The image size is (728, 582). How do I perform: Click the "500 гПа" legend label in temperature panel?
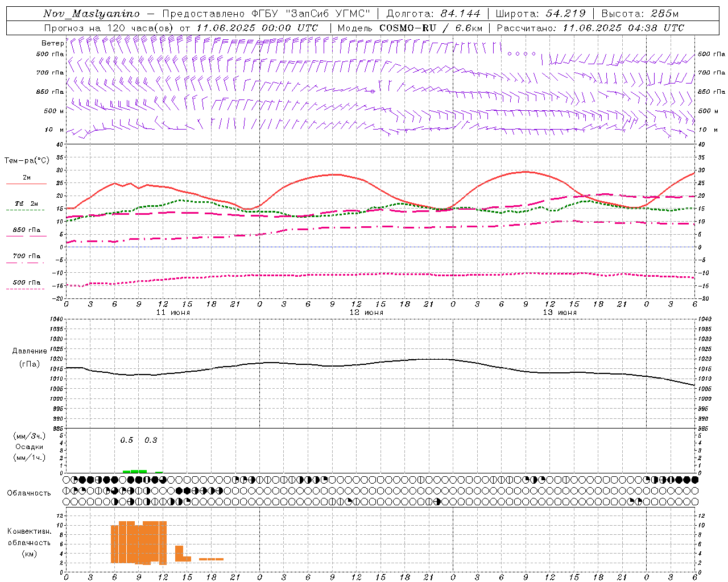(27, 282)
